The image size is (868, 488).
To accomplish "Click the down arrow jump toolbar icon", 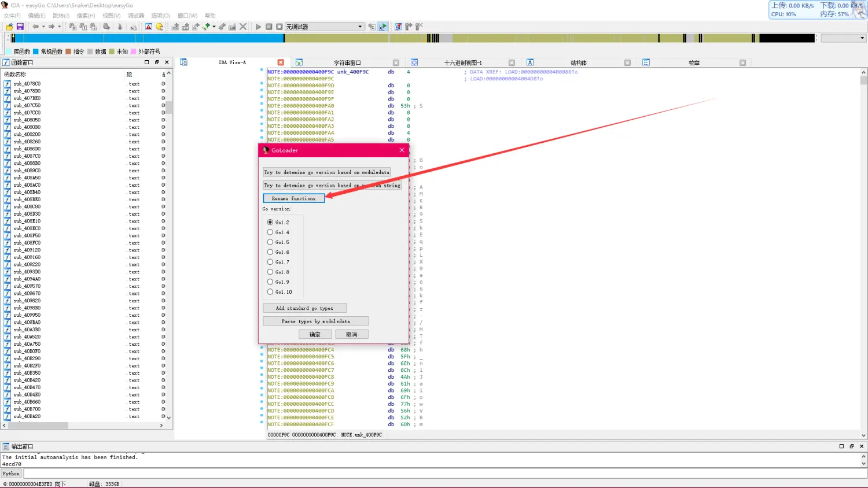I will [120, 27].
